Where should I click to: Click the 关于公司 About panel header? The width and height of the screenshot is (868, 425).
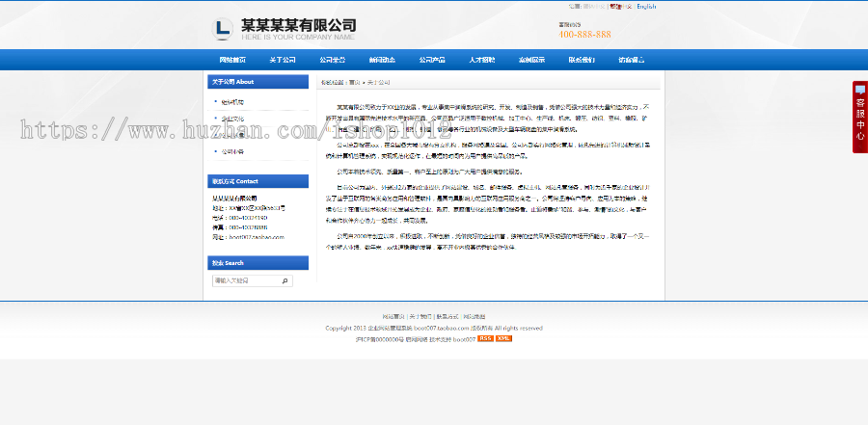[258, 82]
